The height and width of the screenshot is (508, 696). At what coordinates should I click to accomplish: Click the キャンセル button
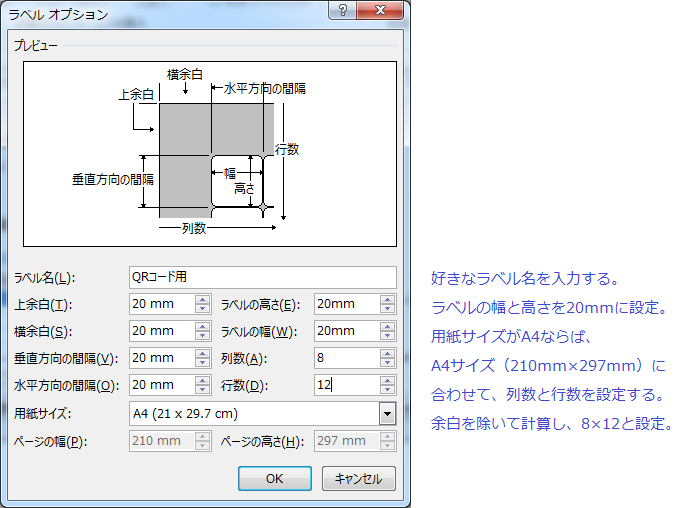pos(359,479)
